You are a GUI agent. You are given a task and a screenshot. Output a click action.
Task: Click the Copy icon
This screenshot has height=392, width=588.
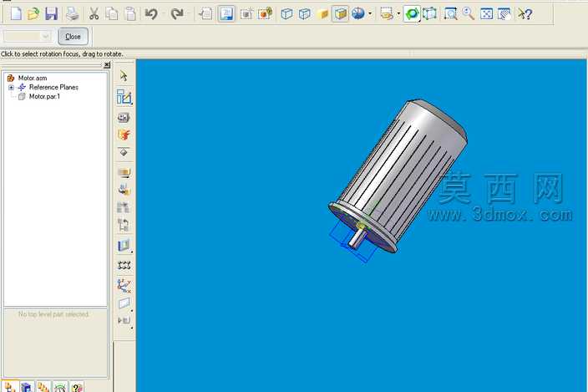coord(112,14)
